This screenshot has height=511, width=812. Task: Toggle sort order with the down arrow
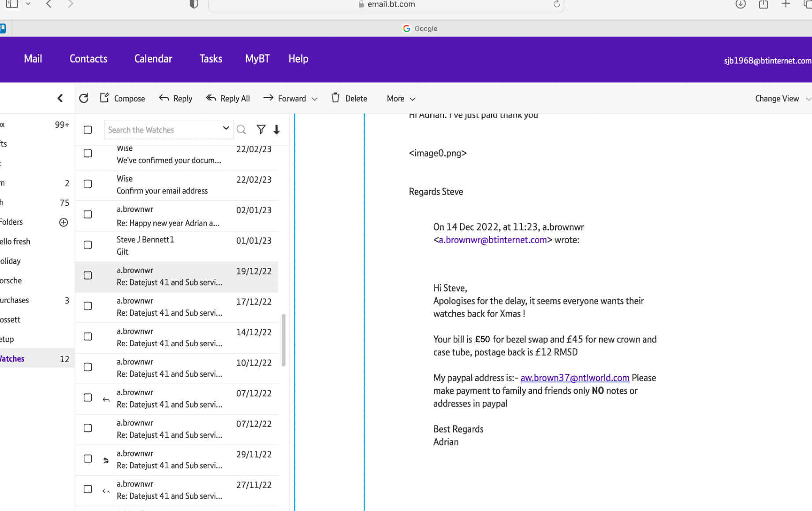276,130
